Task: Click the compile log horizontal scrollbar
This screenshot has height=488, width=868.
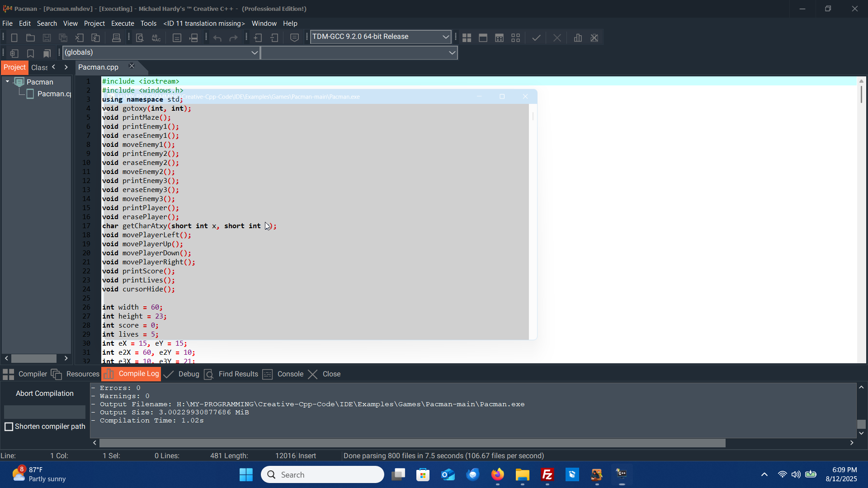Action: tap(412, 443)
